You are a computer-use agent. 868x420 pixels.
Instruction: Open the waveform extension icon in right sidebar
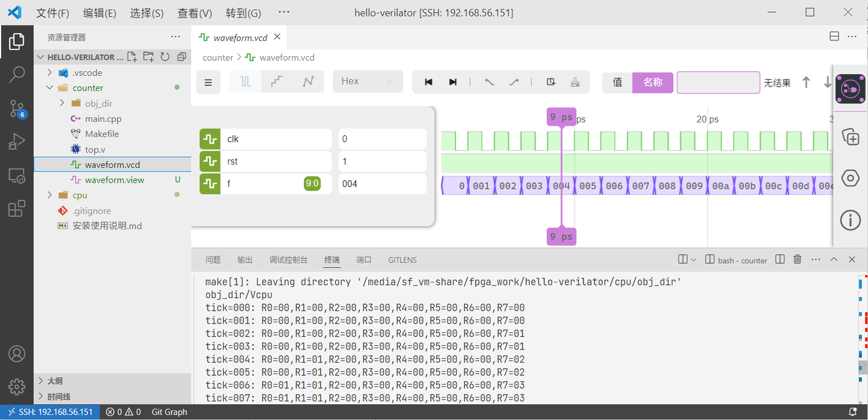850,88
